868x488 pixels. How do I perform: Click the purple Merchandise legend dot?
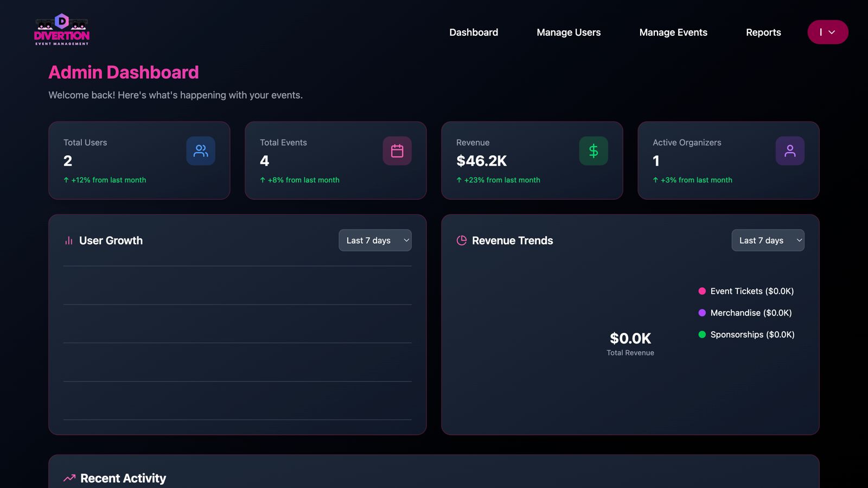pos(702,313)
